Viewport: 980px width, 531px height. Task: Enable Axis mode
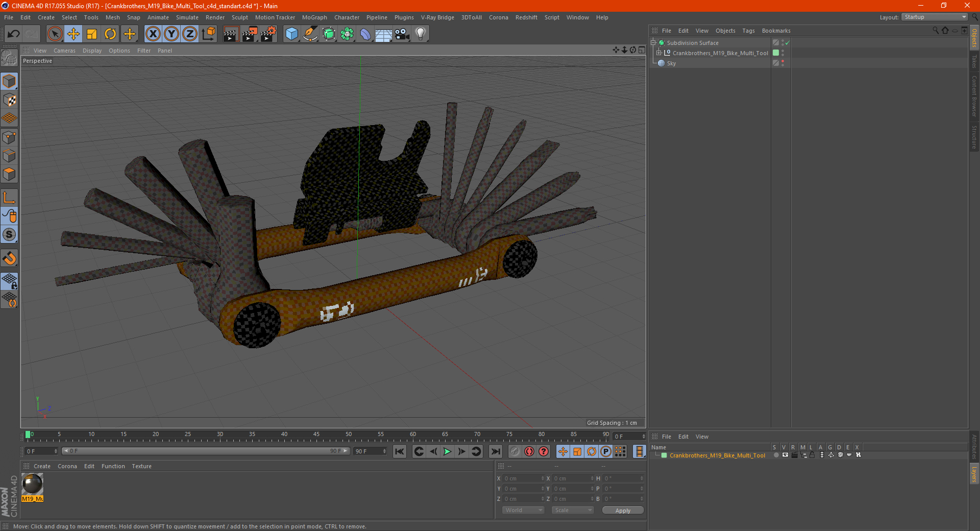[9, 198]
